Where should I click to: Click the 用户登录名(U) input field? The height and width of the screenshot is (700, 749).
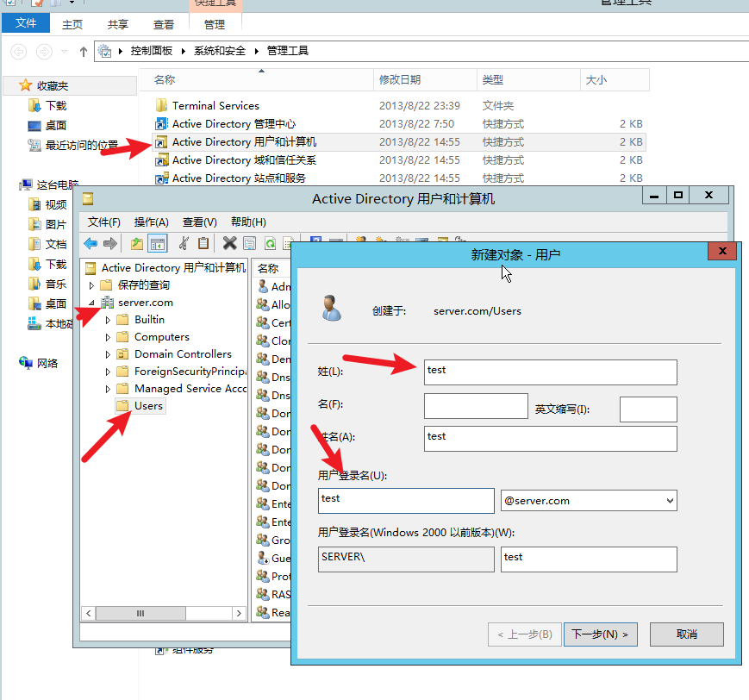click(406, 501)
